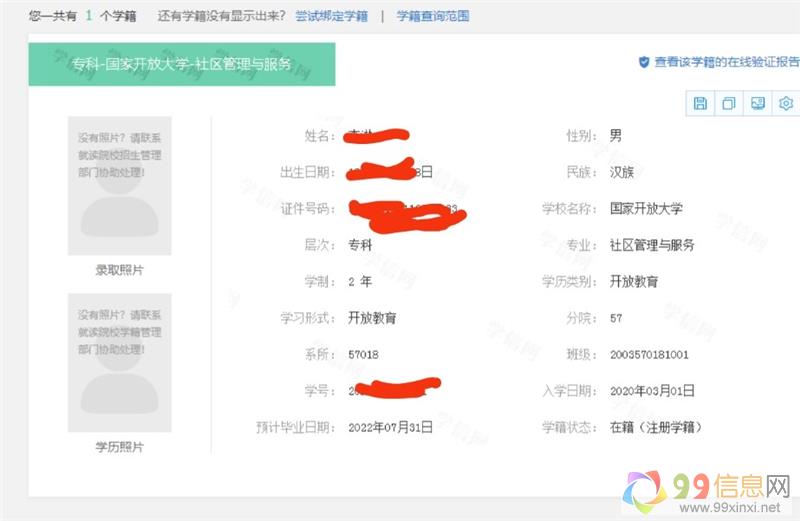The width and height of the screenshot is (800, 521).
Task: Click the save (floppy disk) icon
Action: tap(700, 104)
